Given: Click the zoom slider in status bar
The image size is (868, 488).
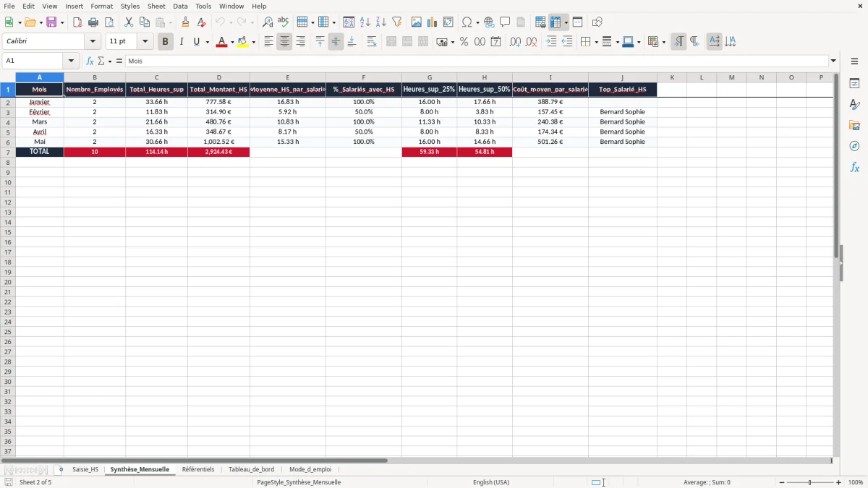Looking at the screenshot, I should pos(809,482).
